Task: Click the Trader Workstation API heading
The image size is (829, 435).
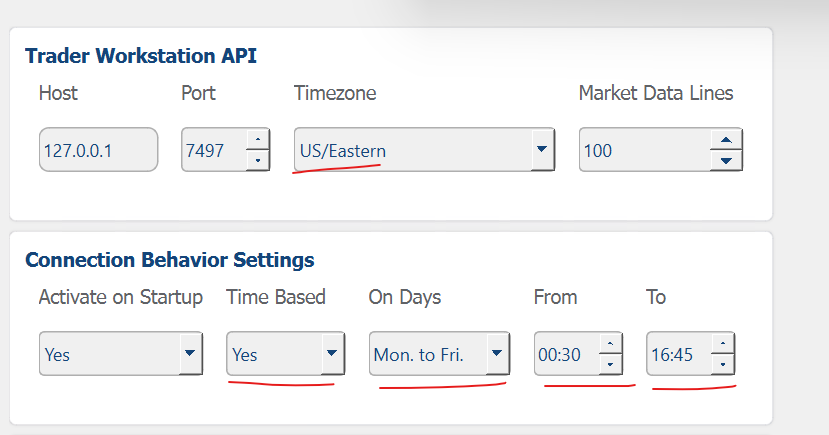Action: (x=141, y=56)
